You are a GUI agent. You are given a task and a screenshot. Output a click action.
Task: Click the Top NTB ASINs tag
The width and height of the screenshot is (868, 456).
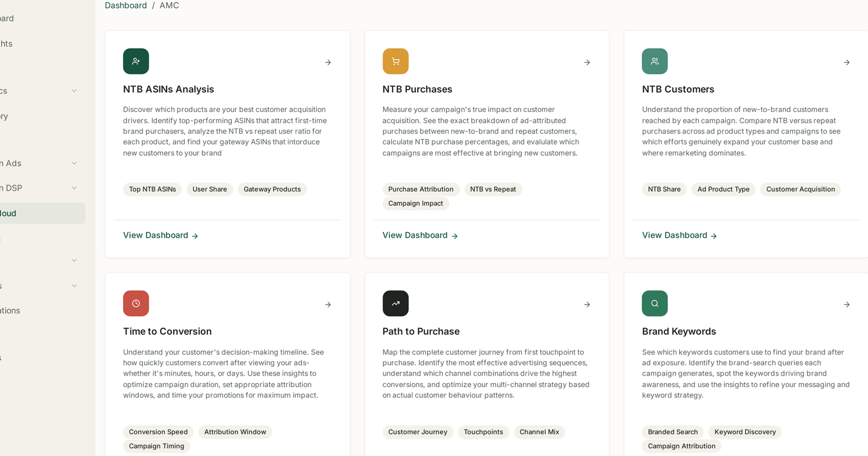click(x=152, y=189)
